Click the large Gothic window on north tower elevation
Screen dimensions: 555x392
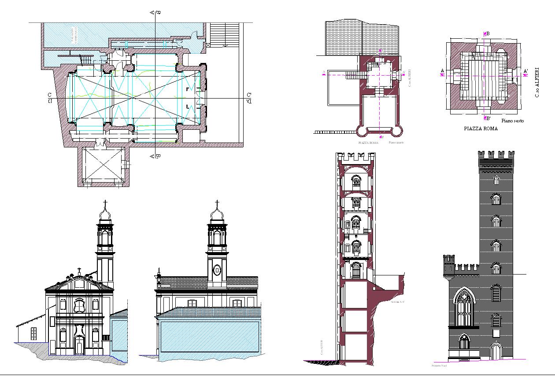click(x=464, y=307)
